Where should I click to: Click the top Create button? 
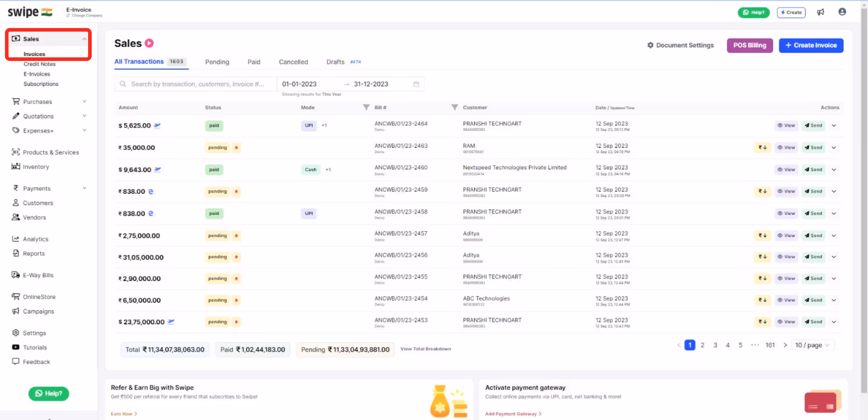(791, 13)
